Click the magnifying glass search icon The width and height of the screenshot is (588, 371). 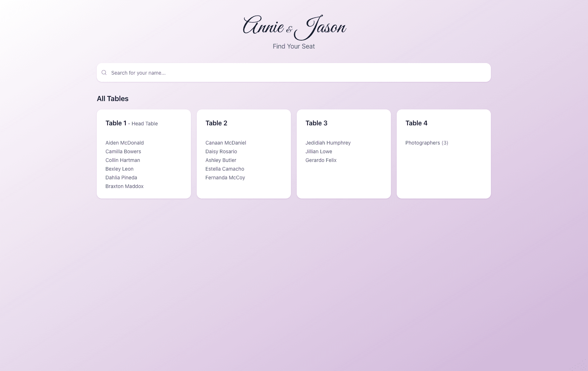click(x=104, y=72)
